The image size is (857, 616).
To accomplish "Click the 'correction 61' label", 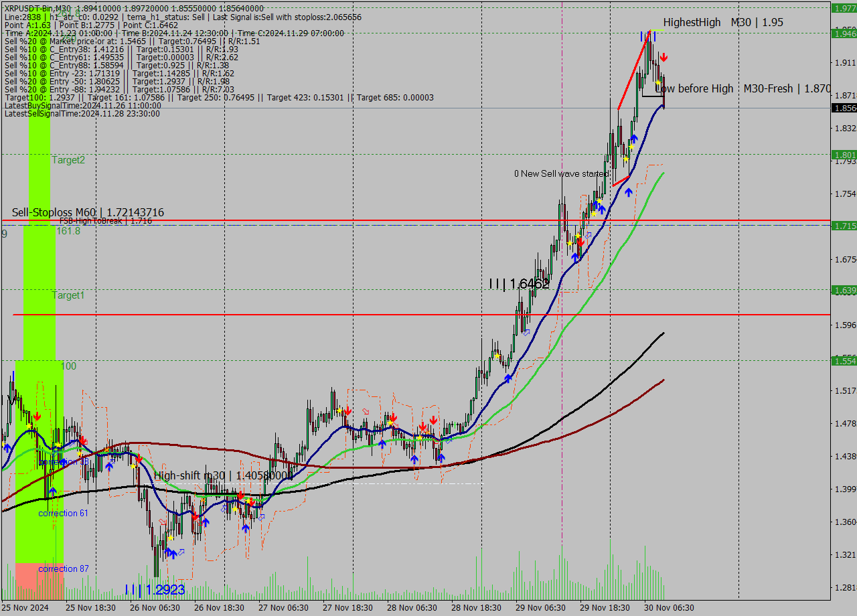I will 63,514.
